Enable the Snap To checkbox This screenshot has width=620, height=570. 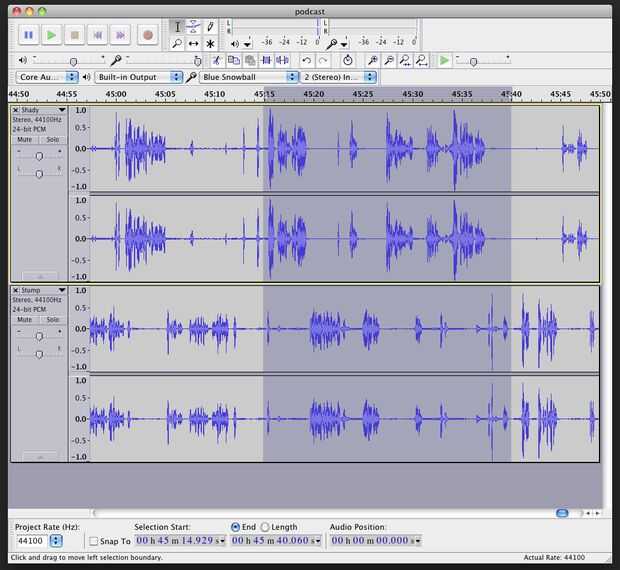(94, 541)
